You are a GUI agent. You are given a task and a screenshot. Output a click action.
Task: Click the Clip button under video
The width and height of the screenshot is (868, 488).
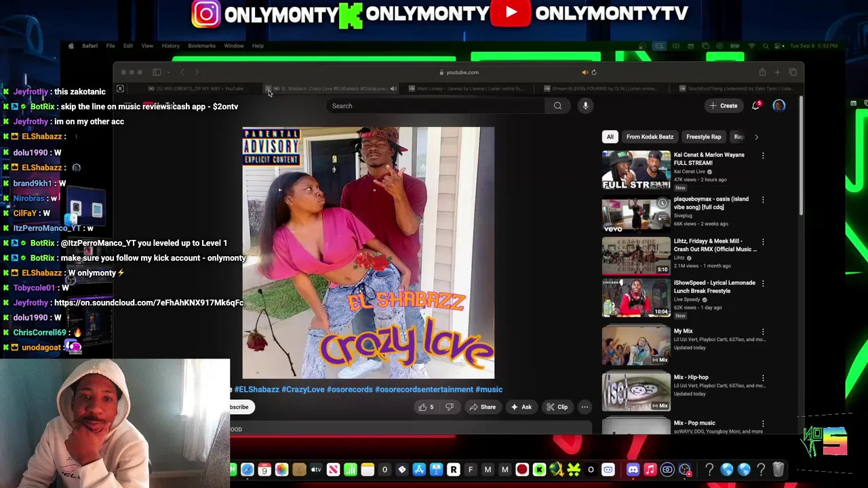pos(557,407)
